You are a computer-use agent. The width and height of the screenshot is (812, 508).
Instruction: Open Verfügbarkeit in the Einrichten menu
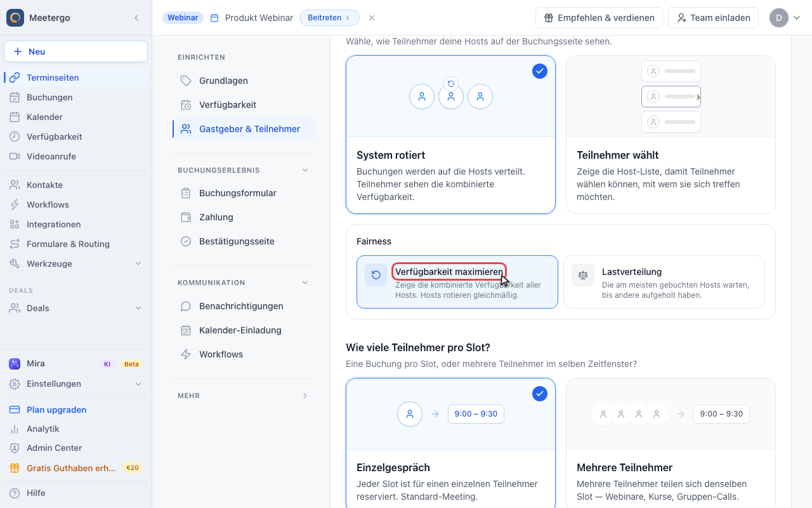(x=244, y=105)
